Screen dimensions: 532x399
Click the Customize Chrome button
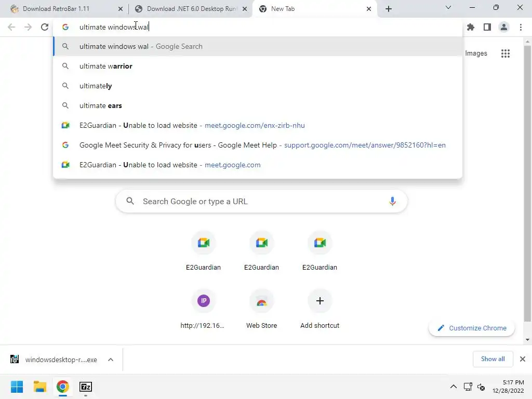[472, 328]
